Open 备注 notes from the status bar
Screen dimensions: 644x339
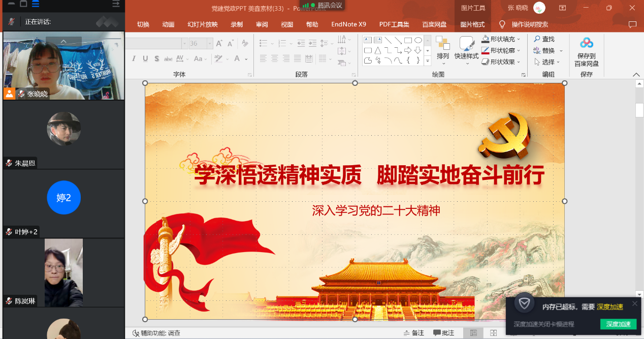(414, 333)
